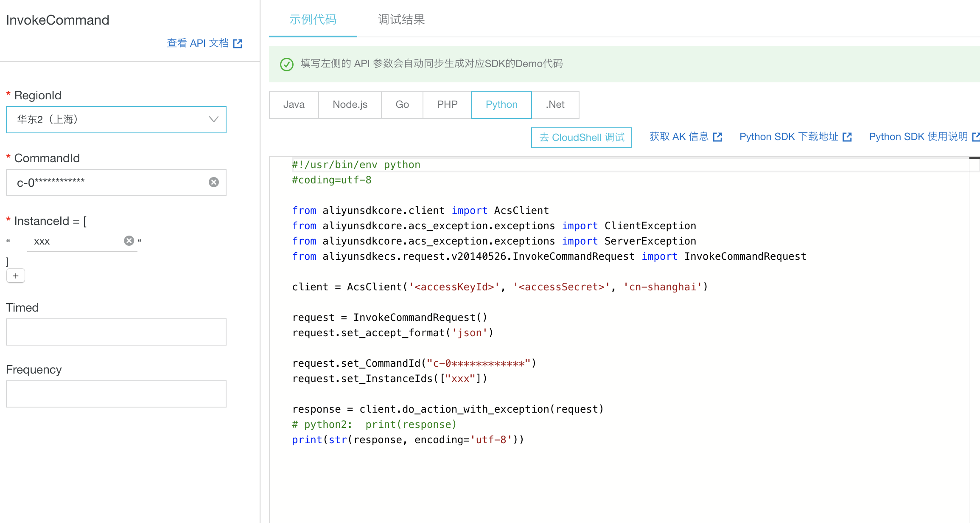
Task: Select the Go language tab
Action: [x=402, y=104]
